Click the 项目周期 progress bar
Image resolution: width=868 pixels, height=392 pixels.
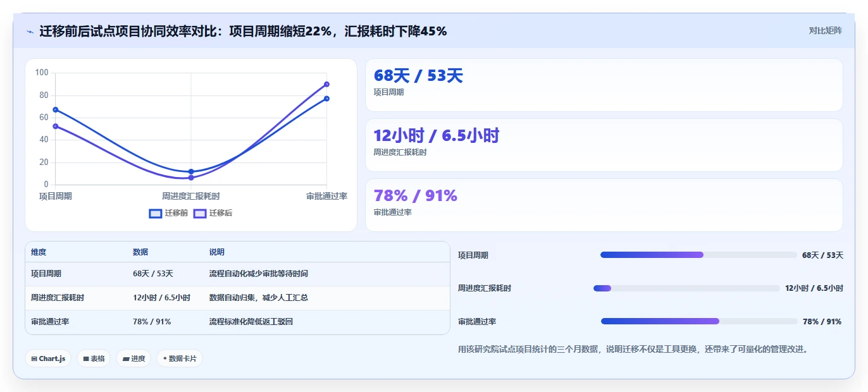698,255
